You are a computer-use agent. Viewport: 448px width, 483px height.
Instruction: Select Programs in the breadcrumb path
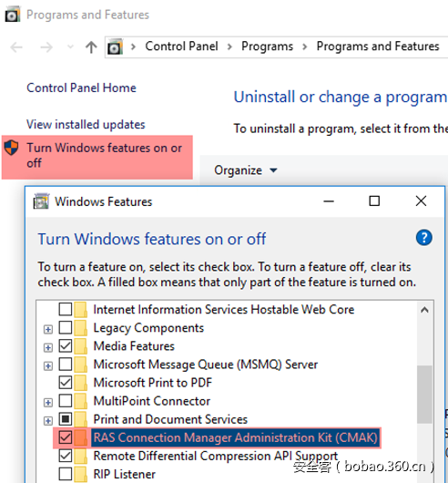pyautogui.click(x=267, y=46)
